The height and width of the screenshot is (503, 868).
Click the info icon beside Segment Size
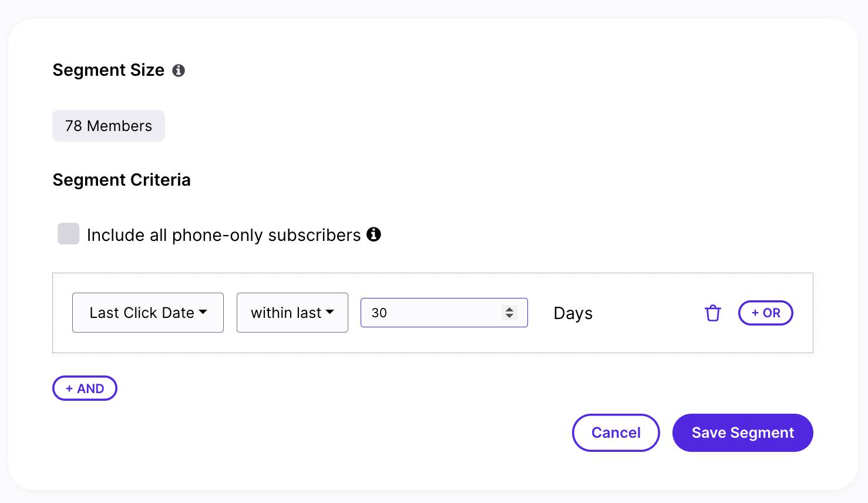tap(179, 71)
